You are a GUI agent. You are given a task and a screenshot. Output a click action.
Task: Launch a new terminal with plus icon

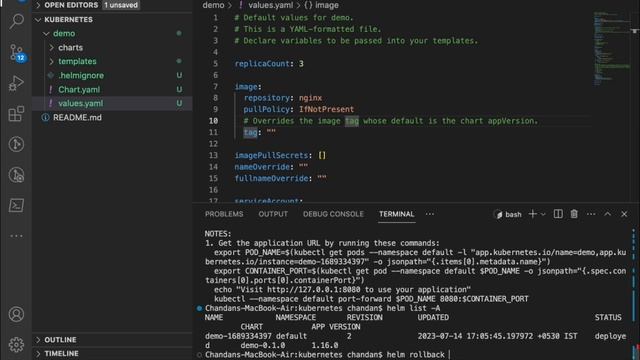pos(532,214)
